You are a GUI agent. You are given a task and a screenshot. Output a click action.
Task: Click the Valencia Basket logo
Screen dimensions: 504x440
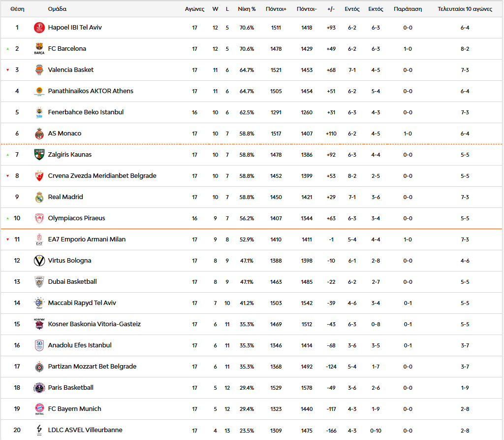(39, 70)
